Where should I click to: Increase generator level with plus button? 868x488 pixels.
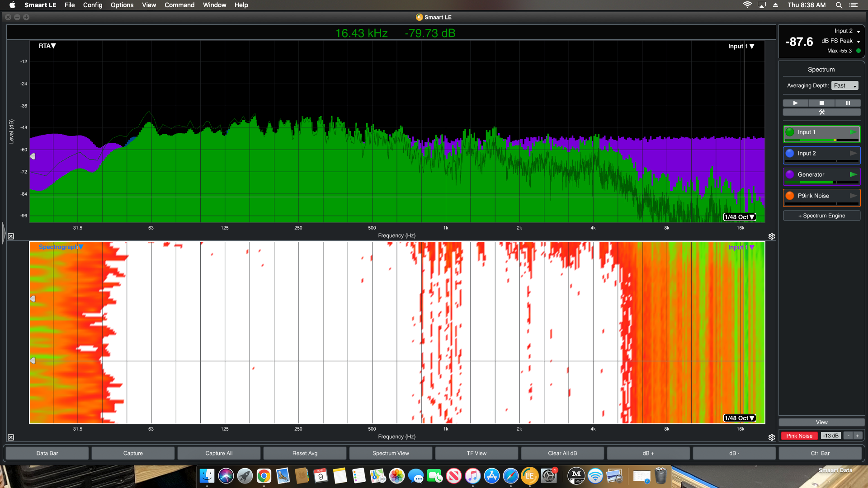point(858,436)
